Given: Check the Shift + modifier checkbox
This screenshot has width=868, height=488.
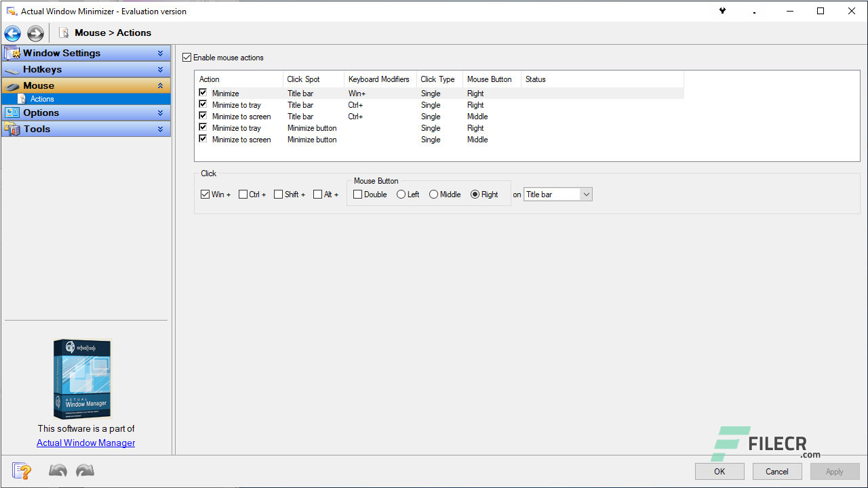Looking at the screenshot, I should 279,195.
